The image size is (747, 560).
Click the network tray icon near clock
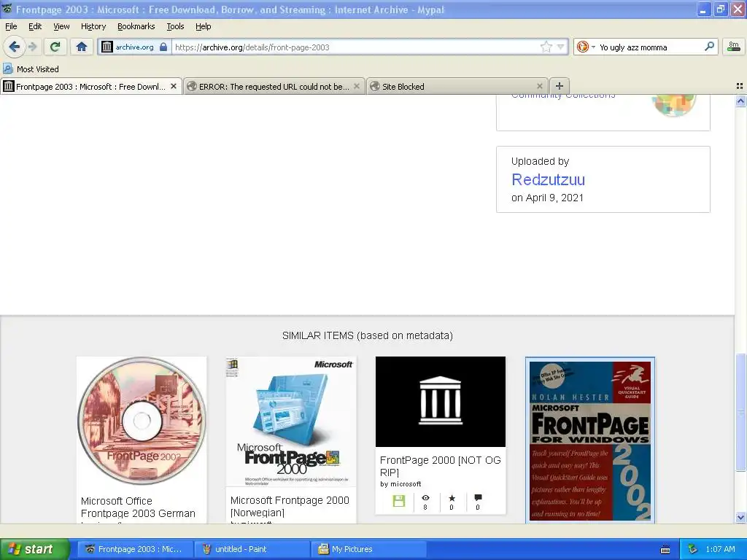693,549
